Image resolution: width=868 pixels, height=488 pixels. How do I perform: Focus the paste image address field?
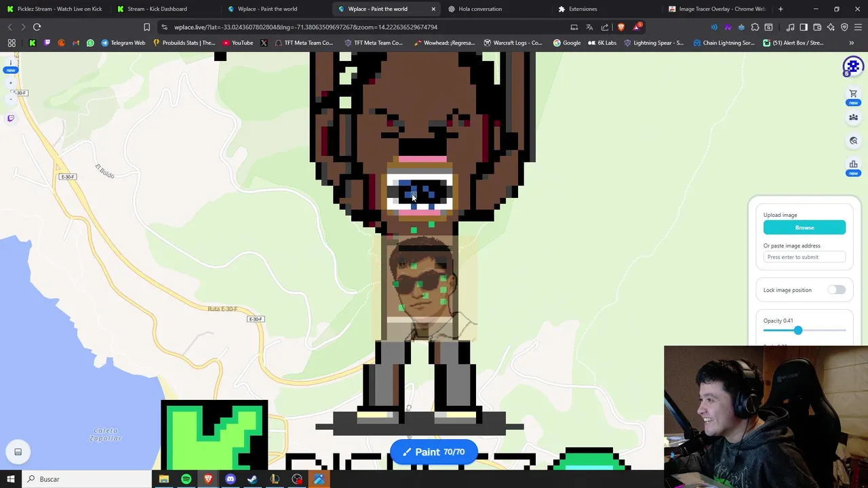pos(804,257)
